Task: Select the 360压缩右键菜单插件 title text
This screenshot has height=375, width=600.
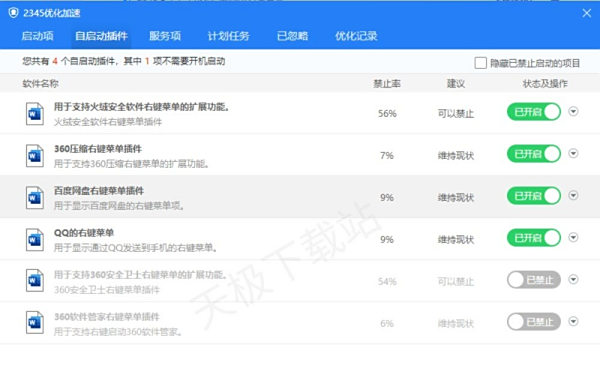Action: click(98, 149)
